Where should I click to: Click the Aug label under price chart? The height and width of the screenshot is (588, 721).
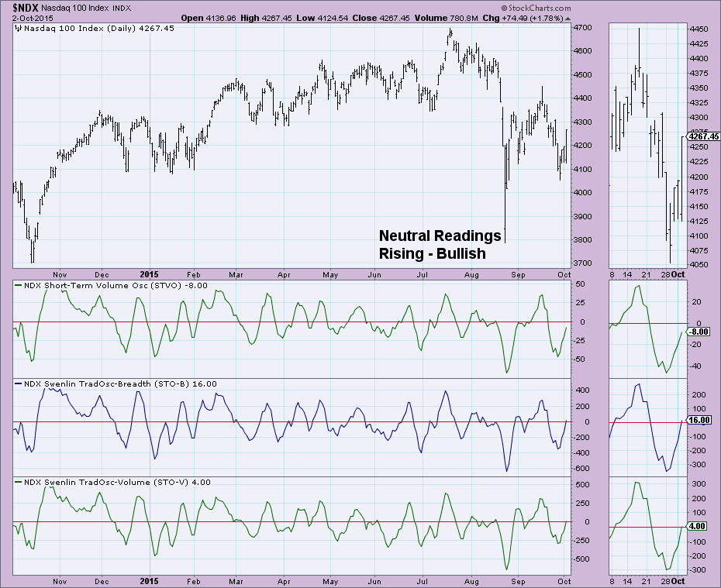(x=472, y=275)
